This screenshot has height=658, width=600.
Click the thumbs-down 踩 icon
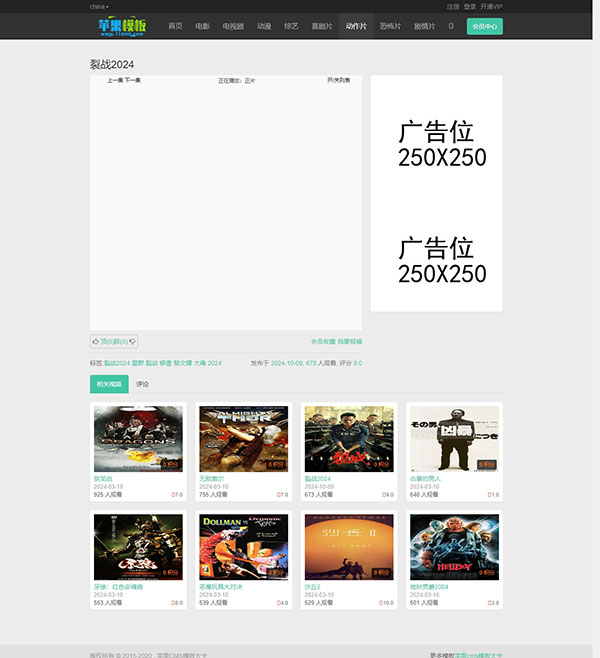132,341
